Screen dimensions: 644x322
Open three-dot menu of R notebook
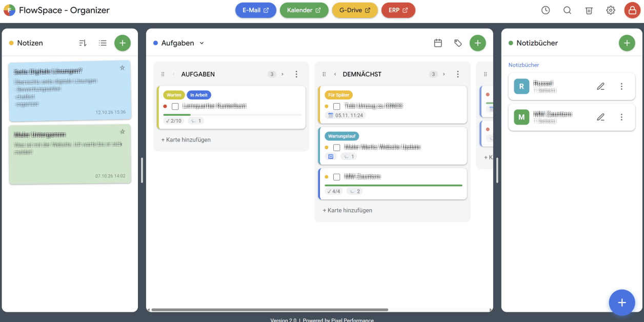(x=621, y=87)
